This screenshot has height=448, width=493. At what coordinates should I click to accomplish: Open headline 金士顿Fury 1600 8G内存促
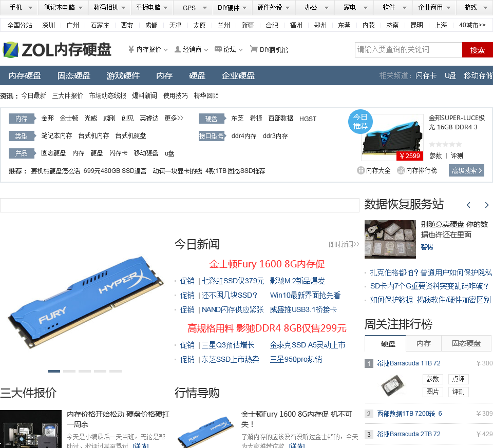(267, 264)
